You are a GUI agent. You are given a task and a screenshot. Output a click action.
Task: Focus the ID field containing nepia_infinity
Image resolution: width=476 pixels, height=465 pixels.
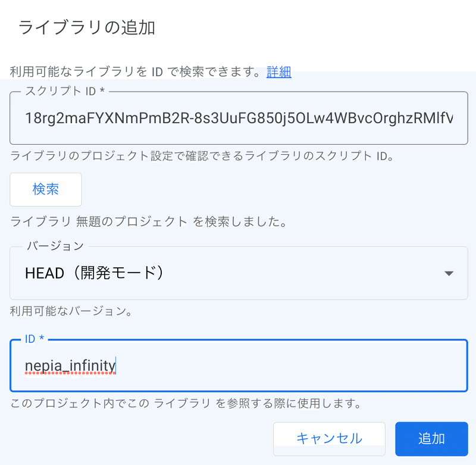pyautogui.click(x=239, y=366)
